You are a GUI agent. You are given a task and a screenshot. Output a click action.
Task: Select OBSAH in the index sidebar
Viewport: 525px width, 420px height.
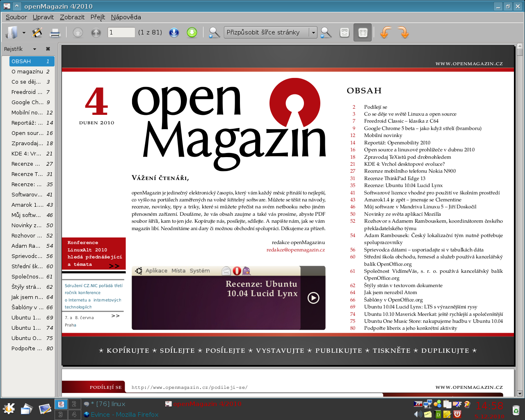32,61
